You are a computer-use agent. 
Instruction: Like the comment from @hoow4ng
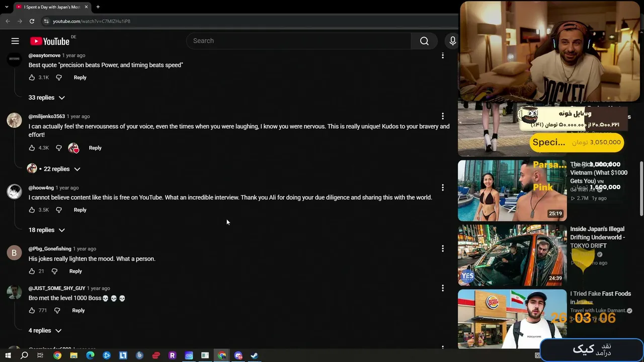tap(32, 210)
